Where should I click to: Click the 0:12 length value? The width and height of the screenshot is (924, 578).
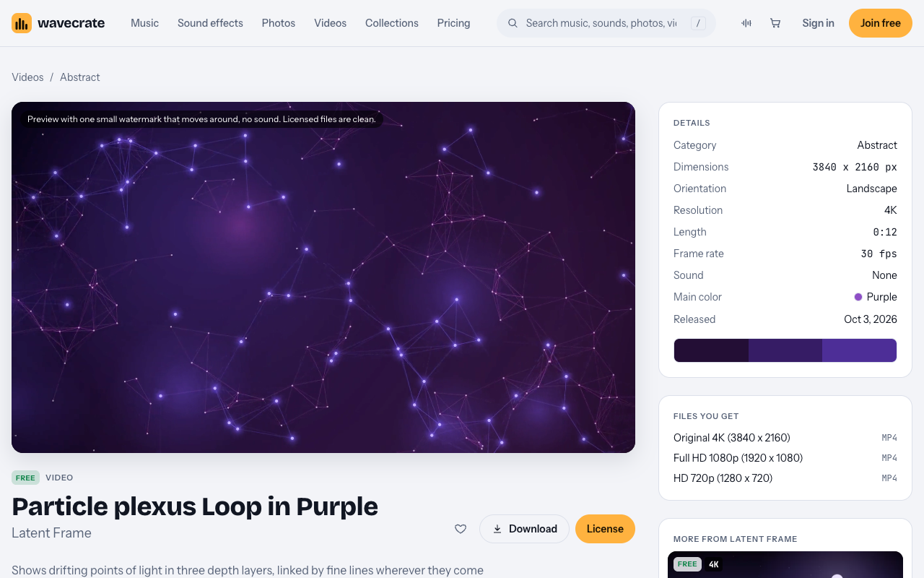[x=885, y=232]
